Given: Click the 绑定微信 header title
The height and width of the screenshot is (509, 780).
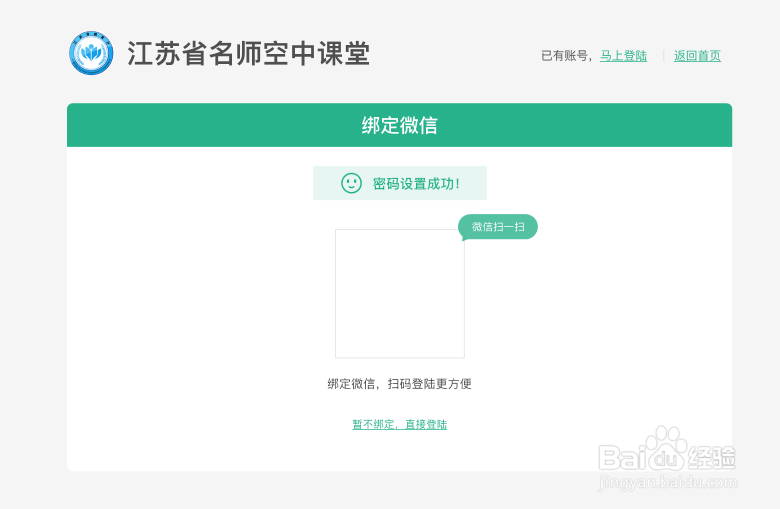Looking at the screenshot, I should [x=399, y=125].
